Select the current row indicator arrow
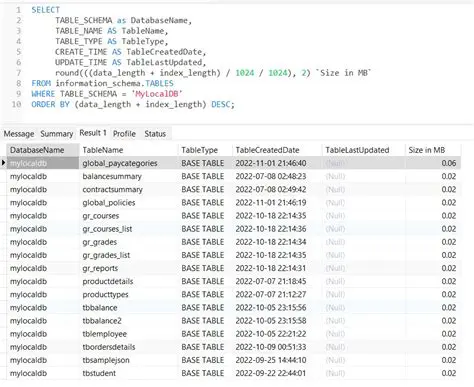The width and height of the screenshot is (474, 387). point(3,163)
